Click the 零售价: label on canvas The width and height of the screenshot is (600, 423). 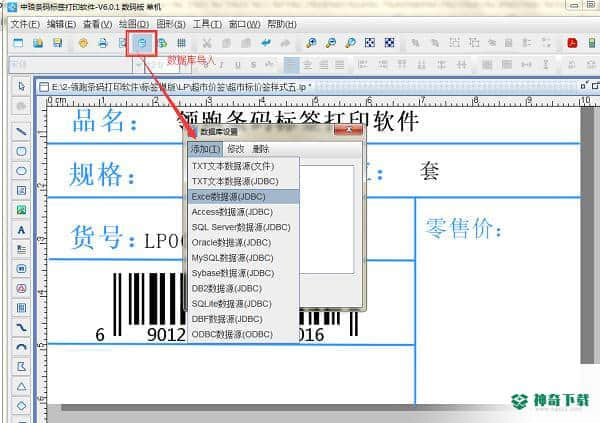pos(463,229)
